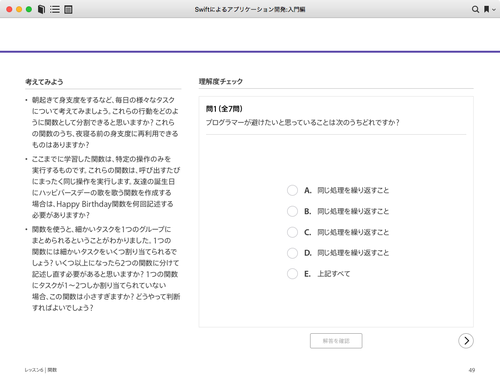Image resolution: width=500 pixels, height=383 pixels.
Task: Go to next question with arrow button
Action: [466, 341]
